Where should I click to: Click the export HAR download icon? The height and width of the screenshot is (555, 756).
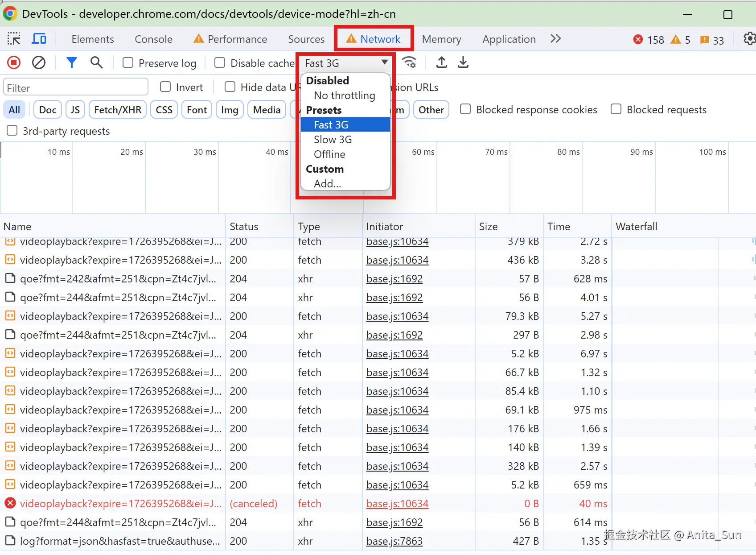point(463,62)
